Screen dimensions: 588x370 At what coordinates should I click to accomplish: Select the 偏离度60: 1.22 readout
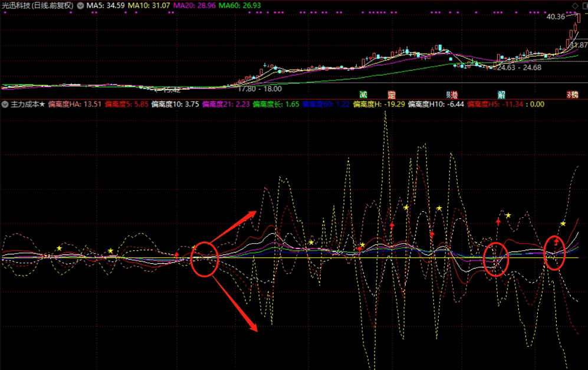click(326, 104)
